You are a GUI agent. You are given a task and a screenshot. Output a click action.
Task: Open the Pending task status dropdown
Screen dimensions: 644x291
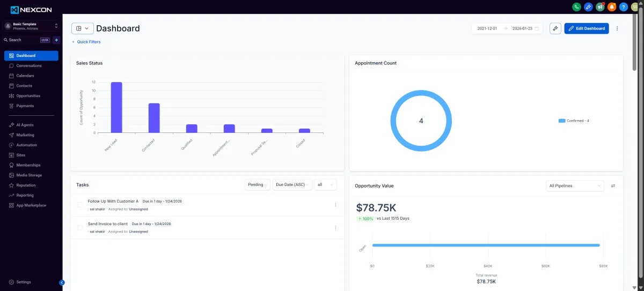click(258, 184)
